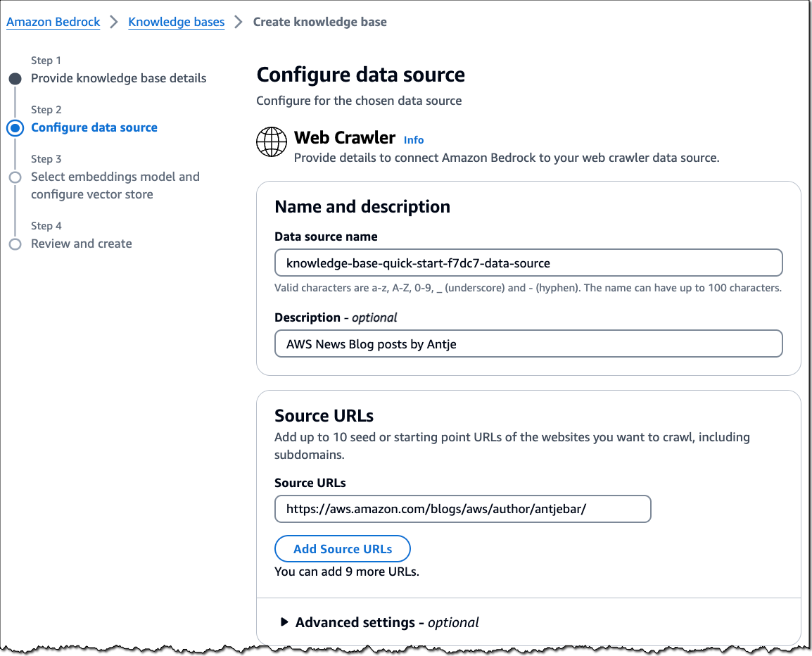The width and height of the screenshot is (812, 656).
Task: Click the filled Step 1 progress circle
Action: click(15, 79)
